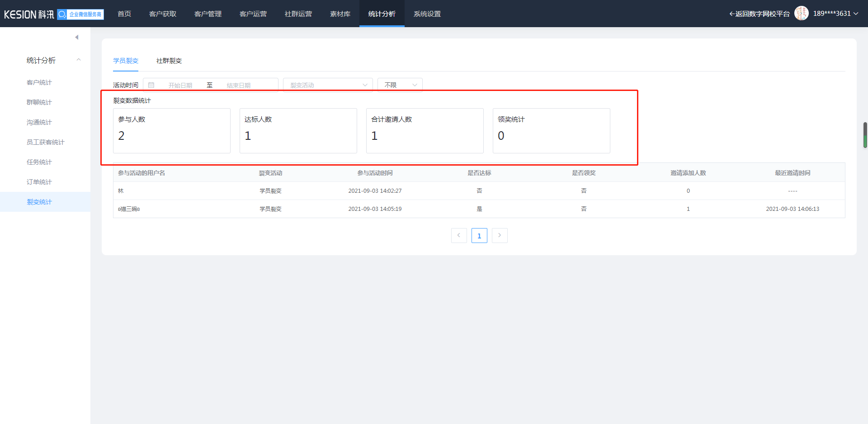Go to the previous page arrow
The height and width of the screenshot is (424, 868).
tap(459, 235)
